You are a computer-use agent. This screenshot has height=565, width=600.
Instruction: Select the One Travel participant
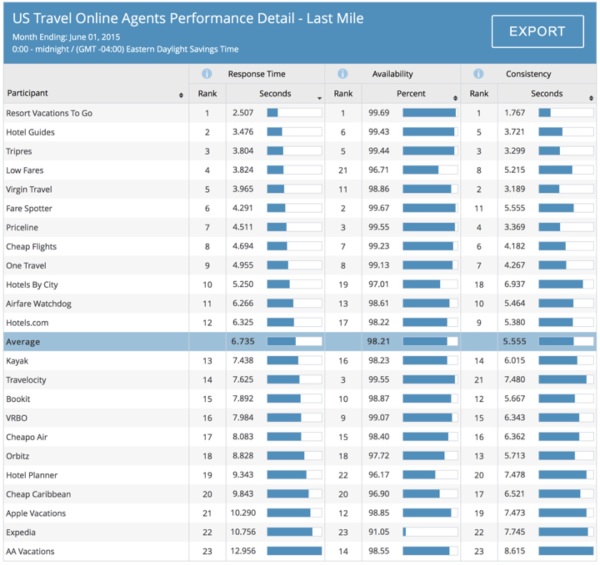(x=26, y=265)
